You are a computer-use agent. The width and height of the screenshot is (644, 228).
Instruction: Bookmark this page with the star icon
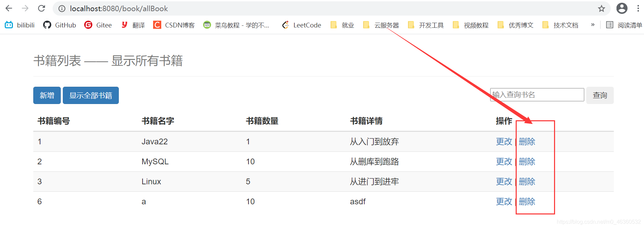pos(602,8)
